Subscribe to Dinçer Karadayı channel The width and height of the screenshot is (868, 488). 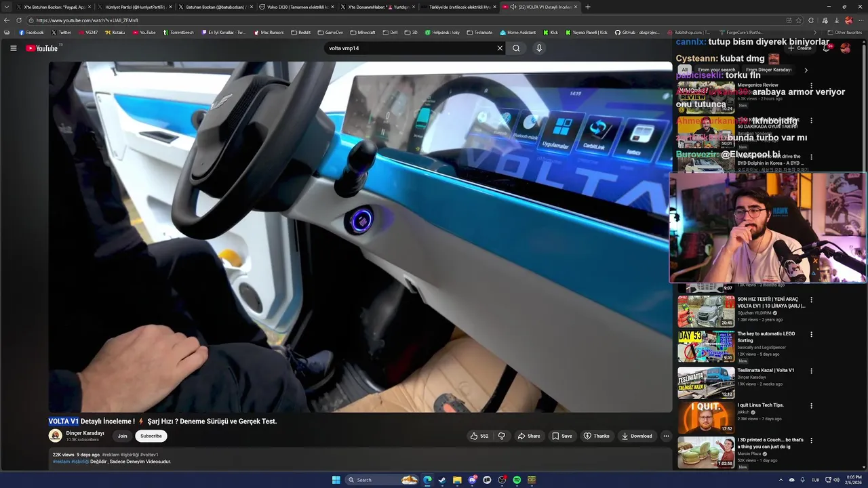[x=151, y=436]
